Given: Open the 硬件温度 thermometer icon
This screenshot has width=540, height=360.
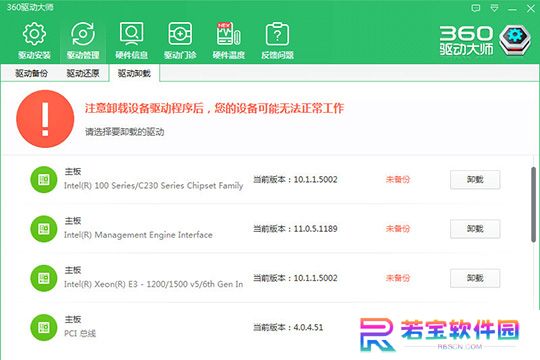Looking at the screenshot, I should pyautogui.click(x=228, y=34).
